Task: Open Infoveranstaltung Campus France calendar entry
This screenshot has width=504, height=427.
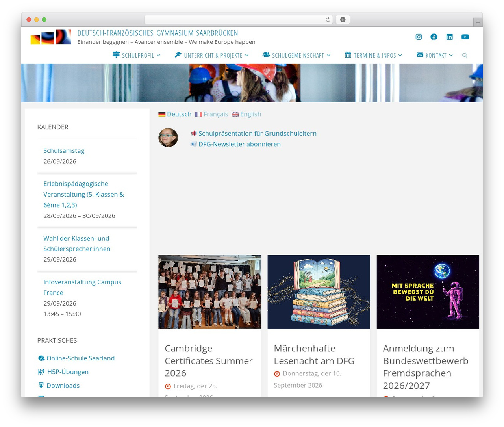Action: [x=82, y=287]
